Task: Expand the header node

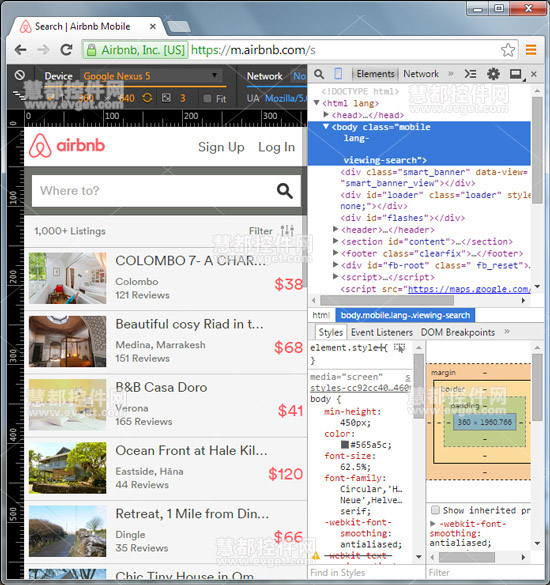Action: [335, 229]
